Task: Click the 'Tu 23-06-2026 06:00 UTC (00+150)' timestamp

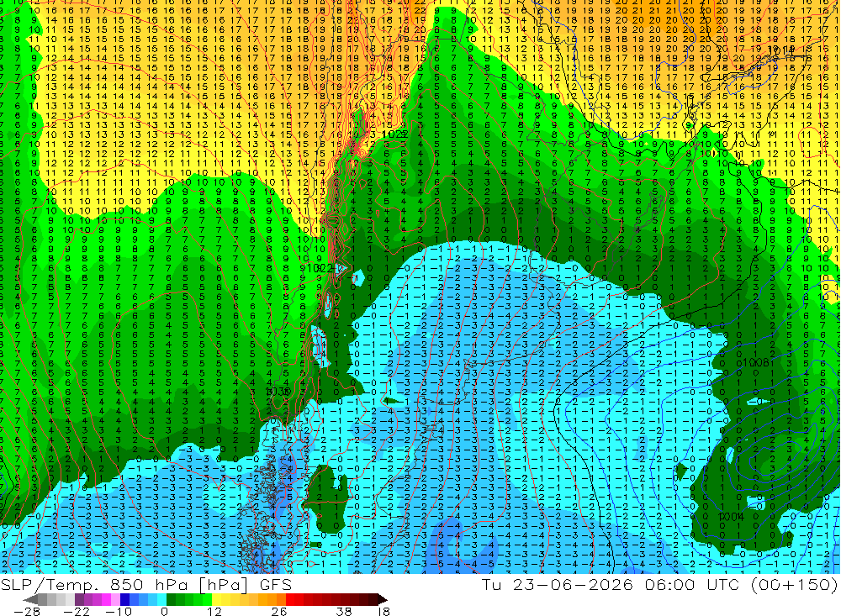Action: pos(659,584)
